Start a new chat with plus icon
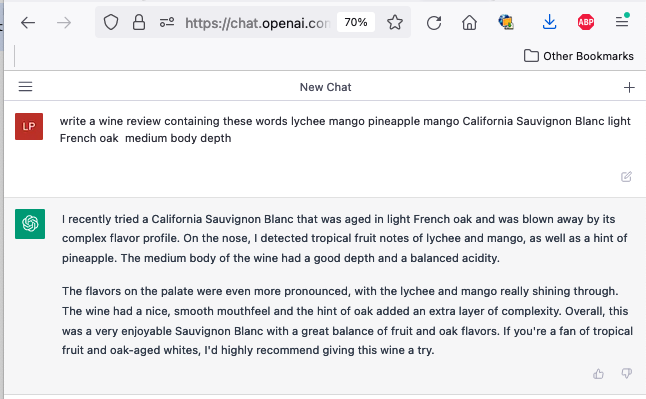Viewport: 646px width, 399px height. pos(629,87)
